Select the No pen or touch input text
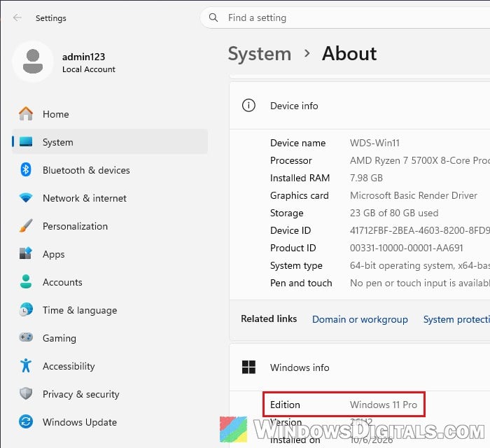 tap(420, 283)
